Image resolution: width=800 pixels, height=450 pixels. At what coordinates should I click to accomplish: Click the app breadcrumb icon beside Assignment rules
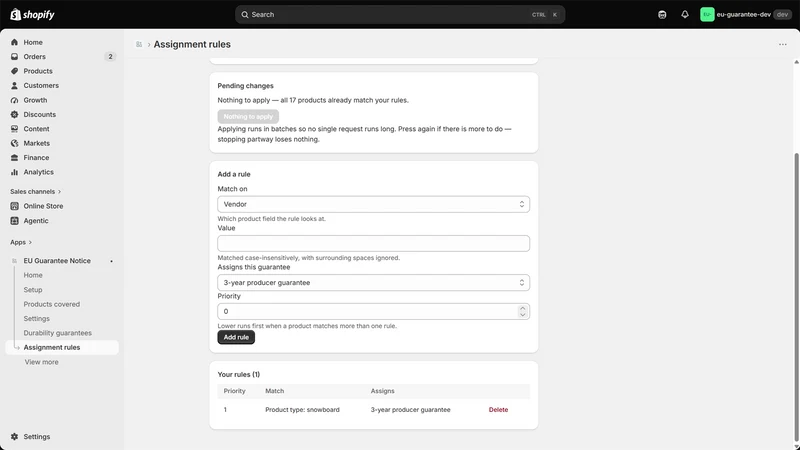139,44
